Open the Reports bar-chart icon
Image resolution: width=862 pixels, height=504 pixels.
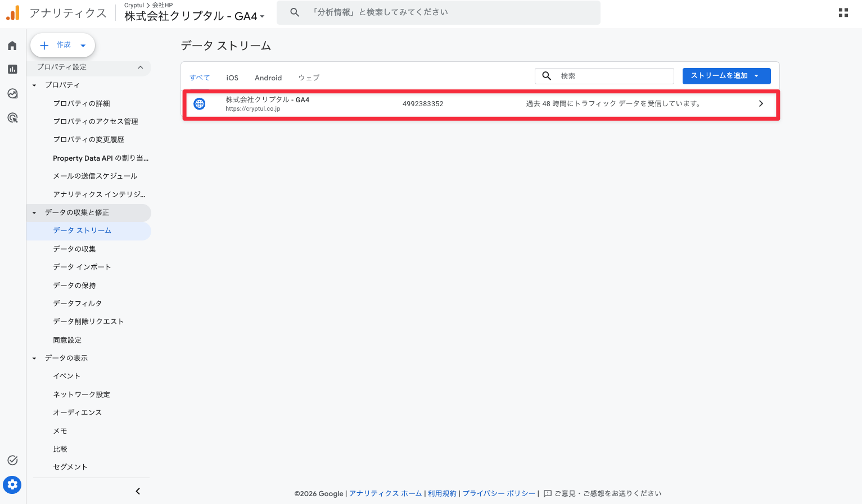tap(12, 69)
